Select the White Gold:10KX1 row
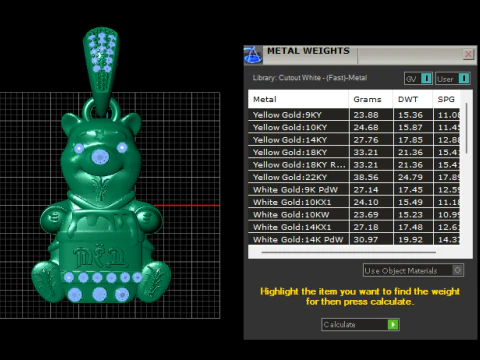480x360 pixels. point(354,202)
